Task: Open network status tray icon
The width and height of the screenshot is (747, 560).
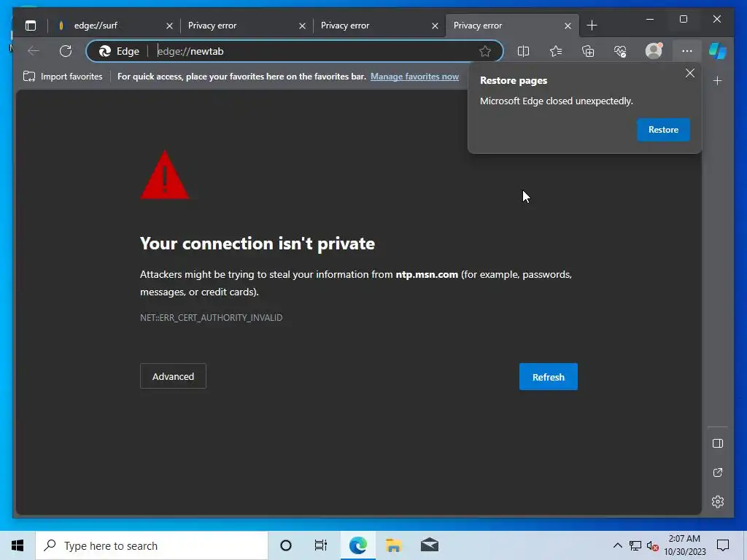Action: 635,545
